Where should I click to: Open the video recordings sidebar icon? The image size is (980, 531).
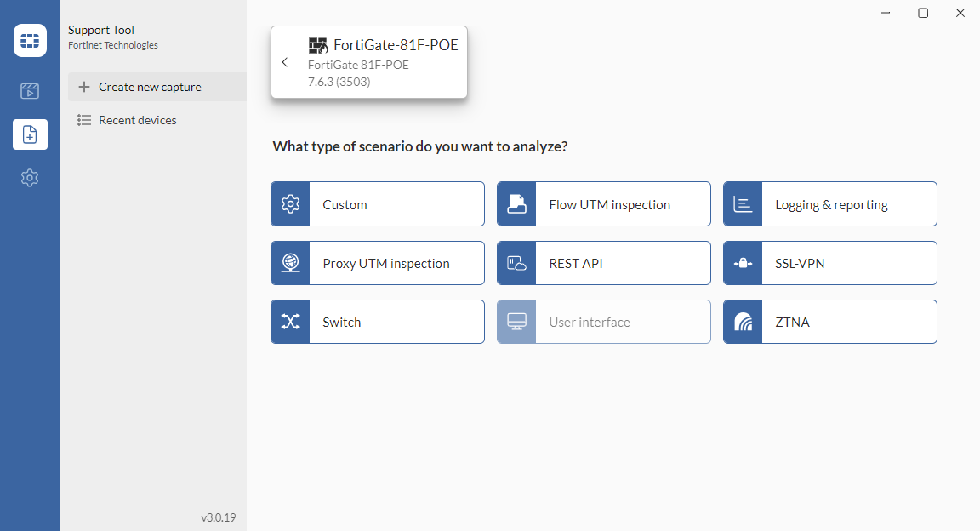(x=30, y=91)
